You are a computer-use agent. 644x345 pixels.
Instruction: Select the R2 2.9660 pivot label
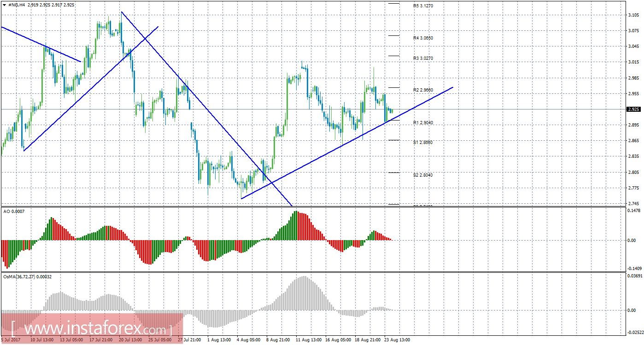click(x=423, y=90)
